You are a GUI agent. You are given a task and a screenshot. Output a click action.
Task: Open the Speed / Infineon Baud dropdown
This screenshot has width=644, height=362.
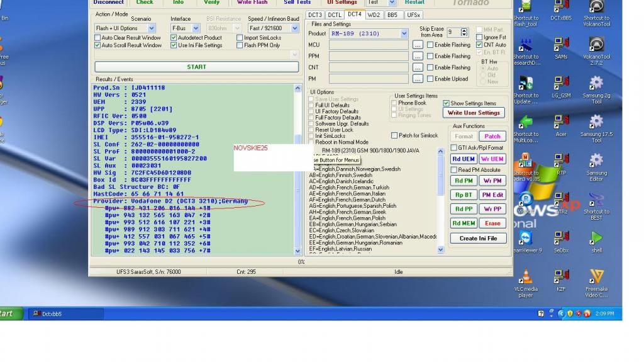coord(295,28)
